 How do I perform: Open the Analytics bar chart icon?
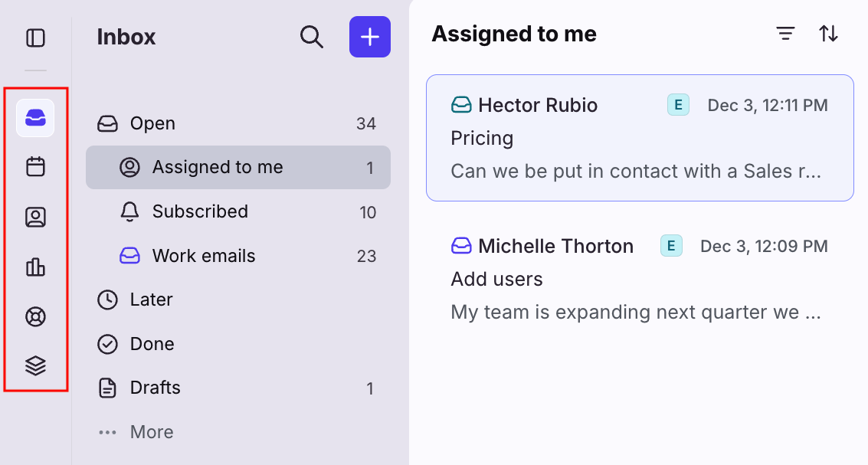[x=35, y=267]
